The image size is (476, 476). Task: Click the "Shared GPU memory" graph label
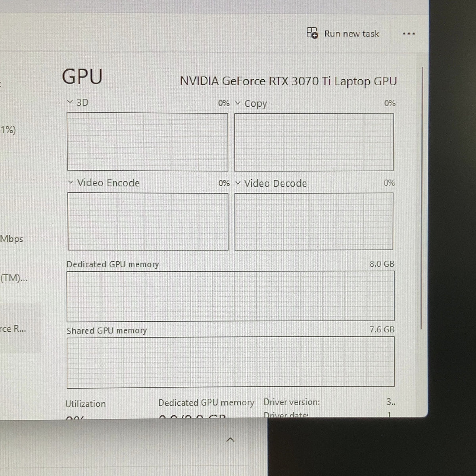pyautogui.click(x=107, y=330)
